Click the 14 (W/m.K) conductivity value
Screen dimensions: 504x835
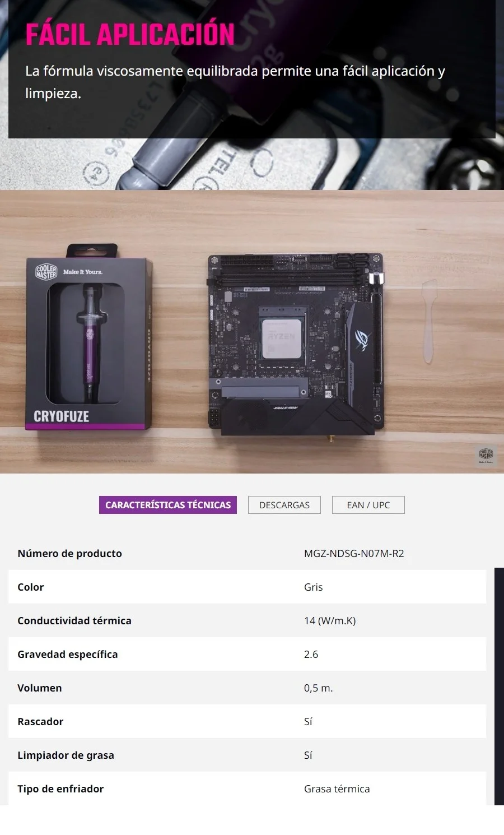point(330,620)
